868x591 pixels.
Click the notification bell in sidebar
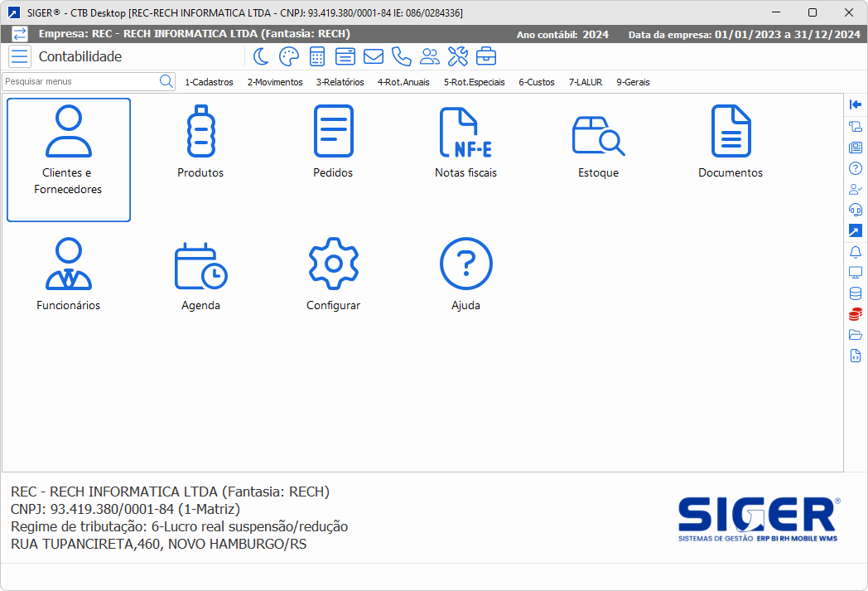pos(856,252)
